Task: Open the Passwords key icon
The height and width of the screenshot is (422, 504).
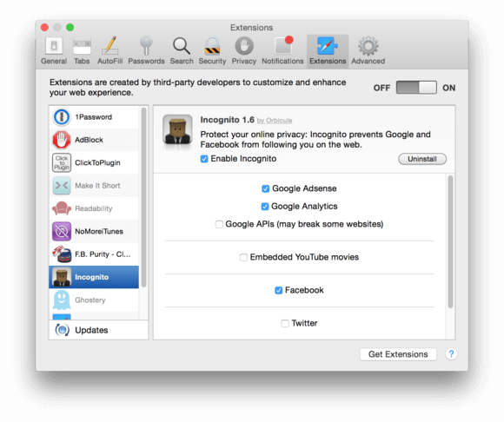Action: (146, 46)
